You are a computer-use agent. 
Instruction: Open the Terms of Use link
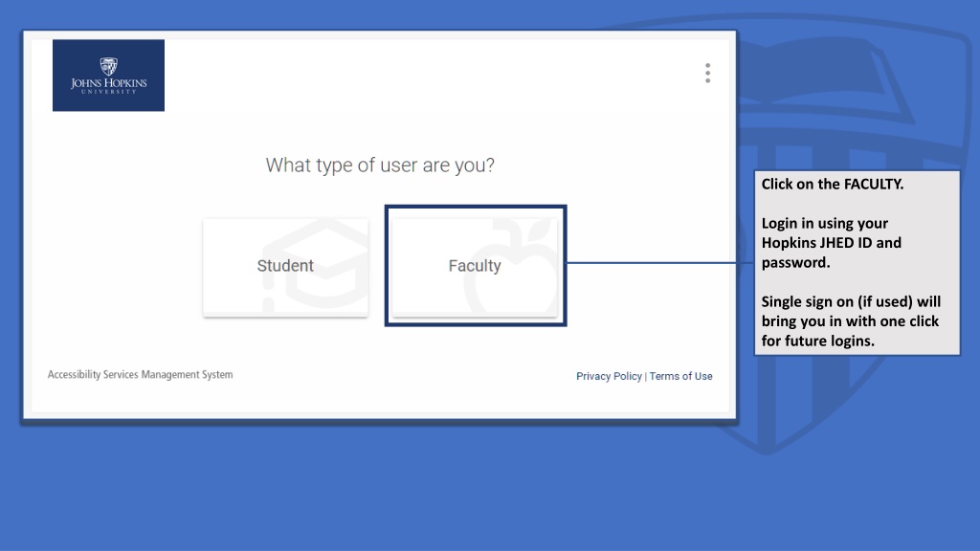[x=680, y=376]
